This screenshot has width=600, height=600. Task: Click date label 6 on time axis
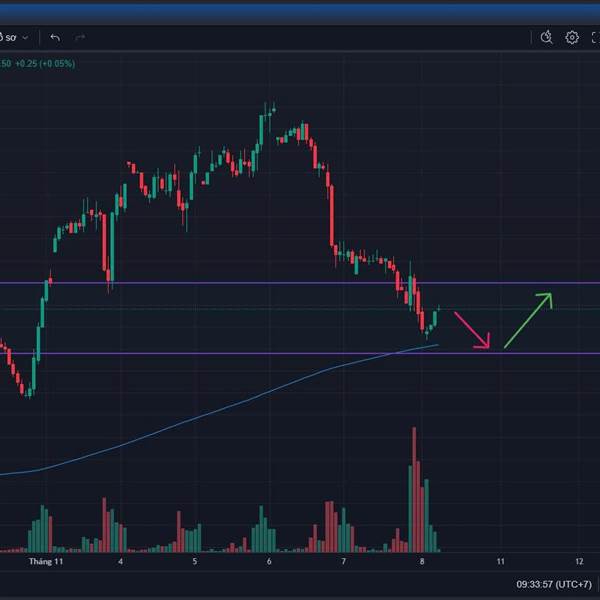tap(270, 562)
